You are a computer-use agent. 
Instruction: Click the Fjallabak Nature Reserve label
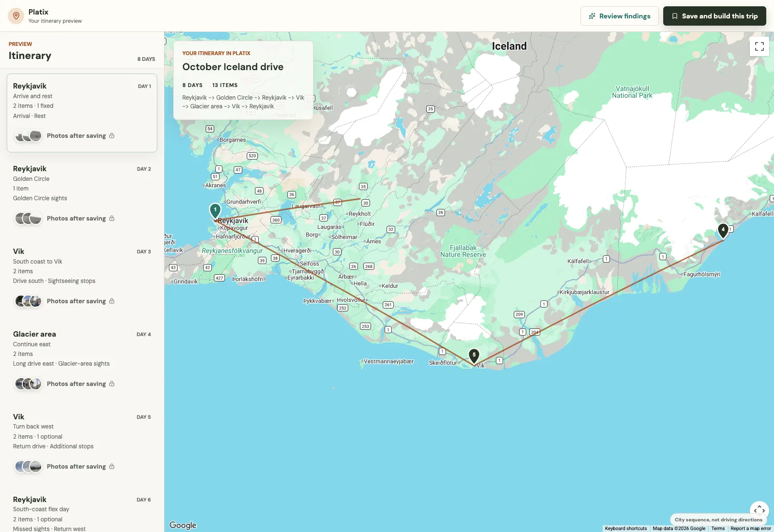pos(463,251)
